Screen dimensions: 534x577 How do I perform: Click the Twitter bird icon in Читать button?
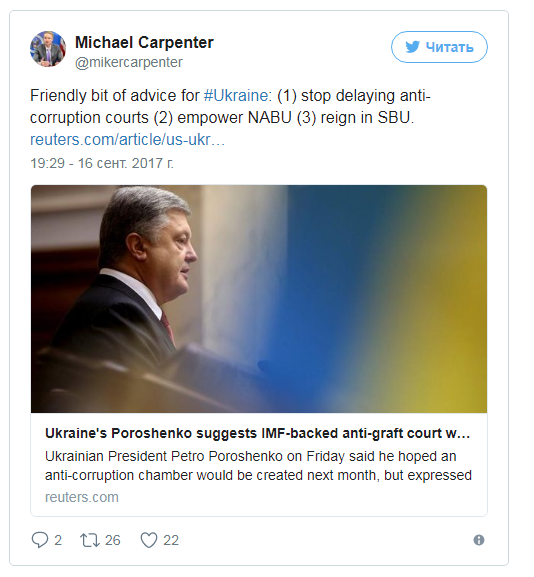pyautogui.click(x=413, y=47)
